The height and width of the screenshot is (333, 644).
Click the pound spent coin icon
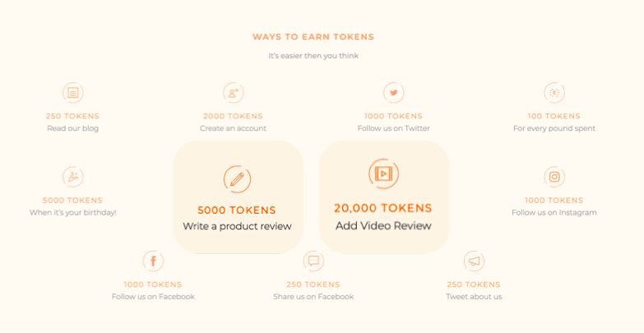[554, 93]
